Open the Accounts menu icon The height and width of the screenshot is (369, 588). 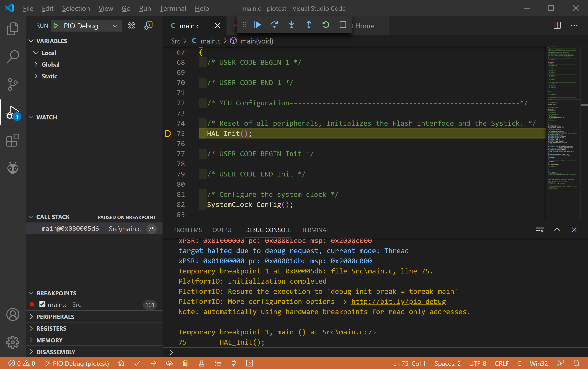(x=13, y=314)
